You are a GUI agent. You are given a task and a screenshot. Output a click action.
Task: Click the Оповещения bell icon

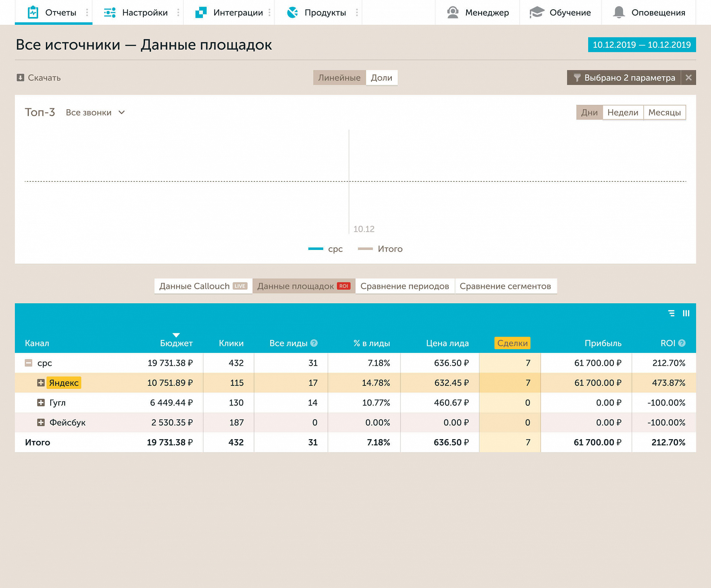click(619, 12)
